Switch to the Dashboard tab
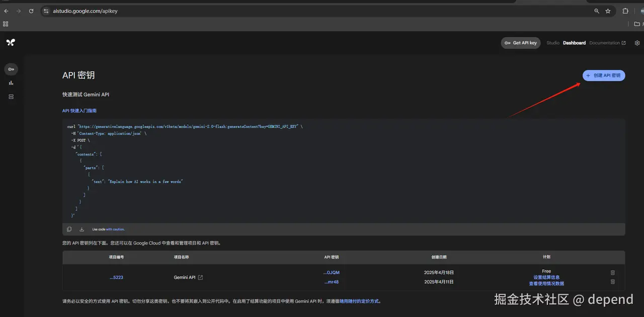This screenshot has height=317, width=644. coord(574,43)
